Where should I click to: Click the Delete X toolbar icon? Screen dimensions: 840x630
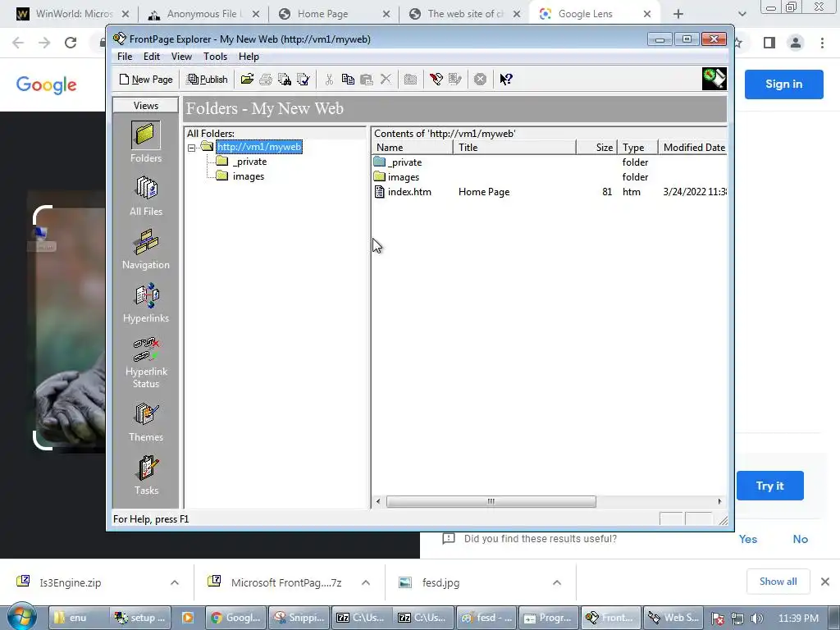386,80
